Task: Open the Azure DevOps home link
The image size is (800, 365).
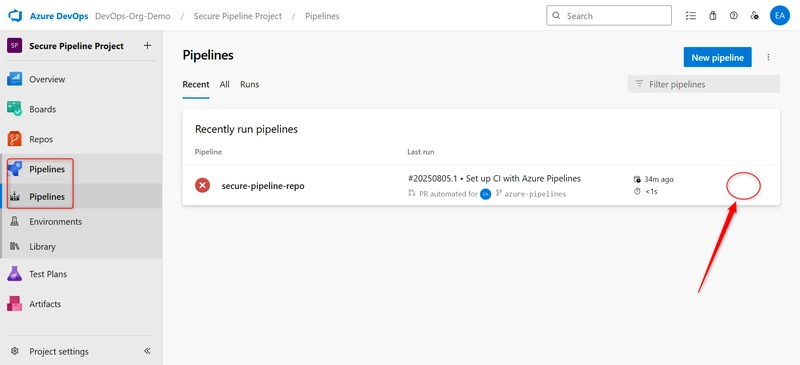Action: coord(59,16)
